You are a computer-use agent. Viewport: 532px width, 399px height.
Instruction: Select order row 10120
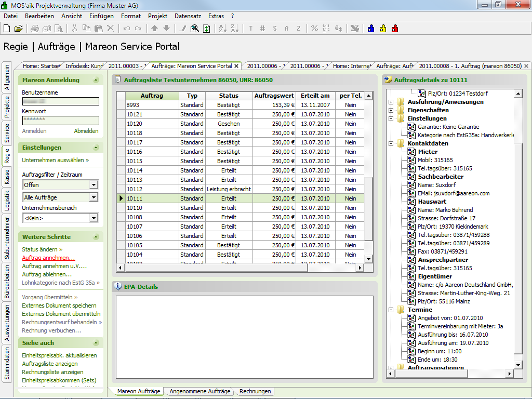coord(240,124)
